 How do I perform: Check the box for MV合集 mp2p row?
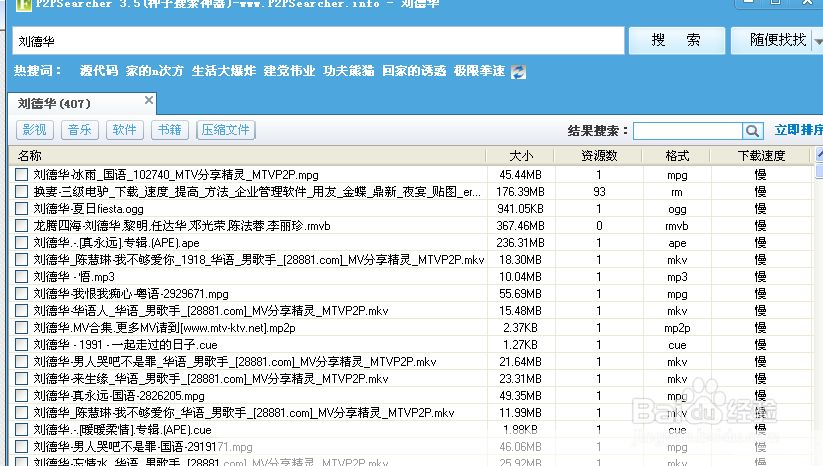tap(22, 327)
